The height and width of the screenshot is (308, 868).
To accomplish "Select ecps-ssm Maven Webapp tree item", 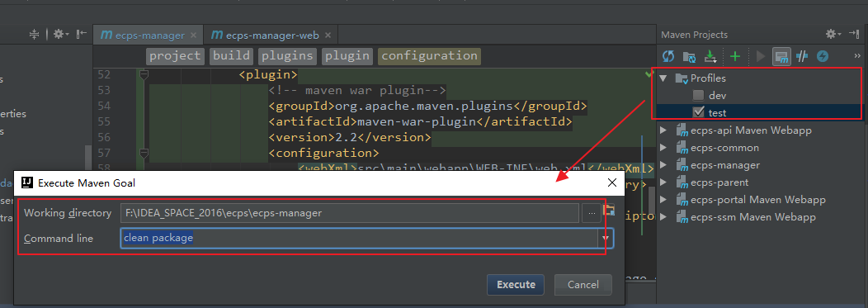I will point(752,217).
